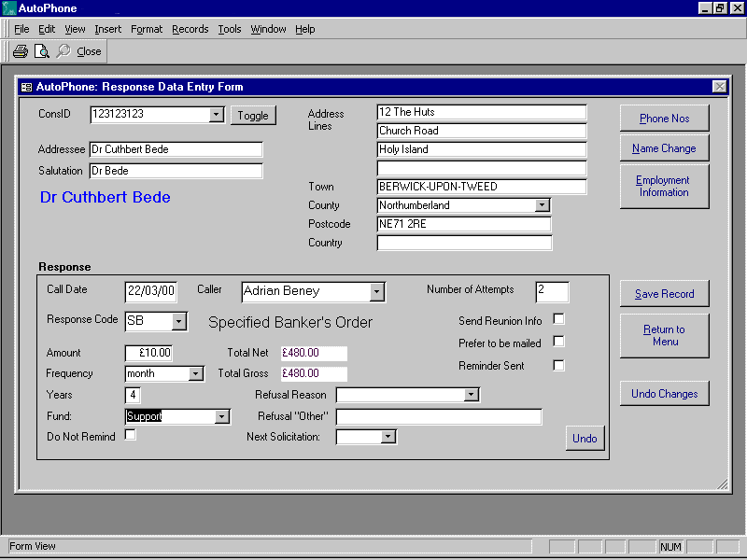Screen dimensions: 747x560
Task: Click the blue 'Dr Cuthbert Bede' heading
Action: coord(106,197)
